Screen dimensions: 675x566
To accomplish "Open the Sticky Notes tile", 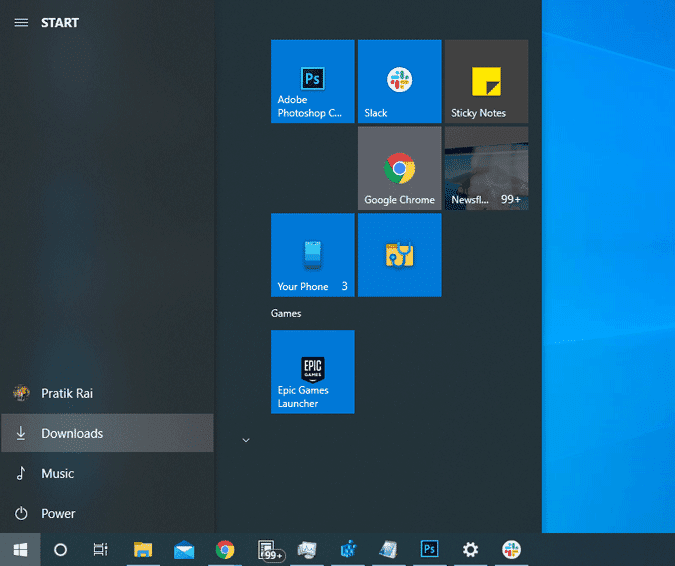I will 486,81.
